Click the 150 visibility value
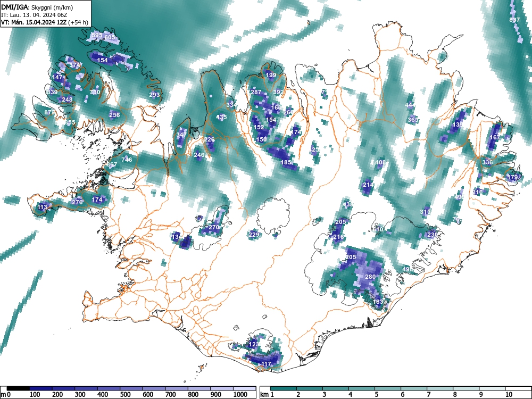 [261, 139]
